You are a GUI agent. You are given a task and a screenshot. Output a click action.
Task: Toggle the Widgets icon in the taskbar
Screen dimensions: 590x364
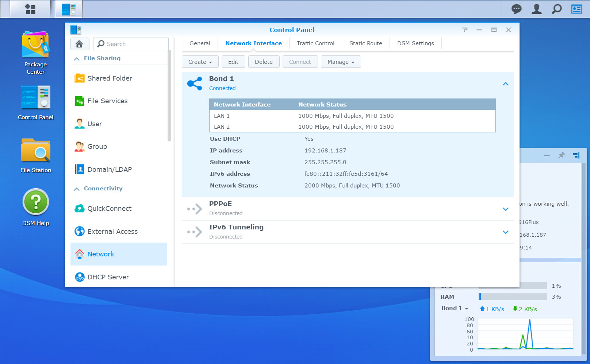tap(576, 9)
